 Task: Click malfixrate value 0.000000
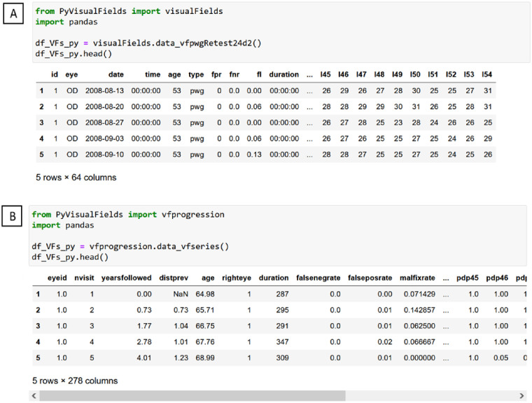tap(419, 358)
